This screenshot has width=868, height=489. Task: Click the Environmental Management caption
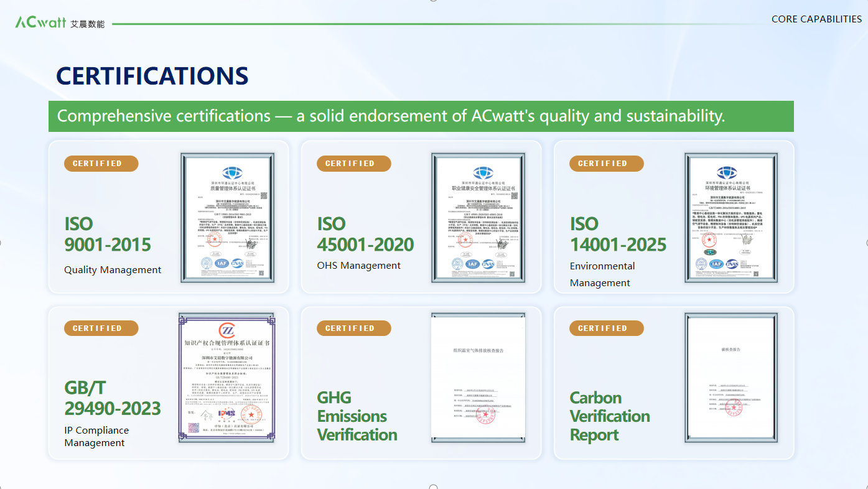click(602, 274)
